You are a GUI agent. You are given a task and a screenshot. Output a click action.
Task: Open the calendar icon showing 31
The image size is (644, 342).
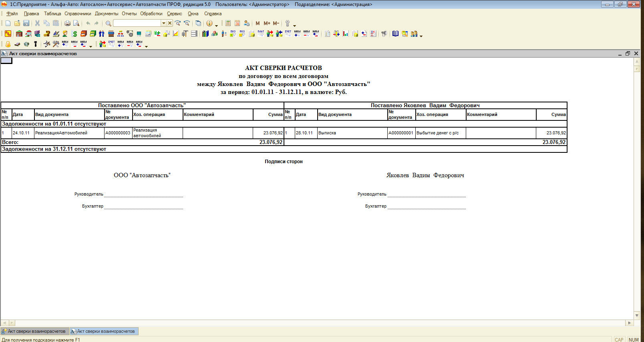237,23
